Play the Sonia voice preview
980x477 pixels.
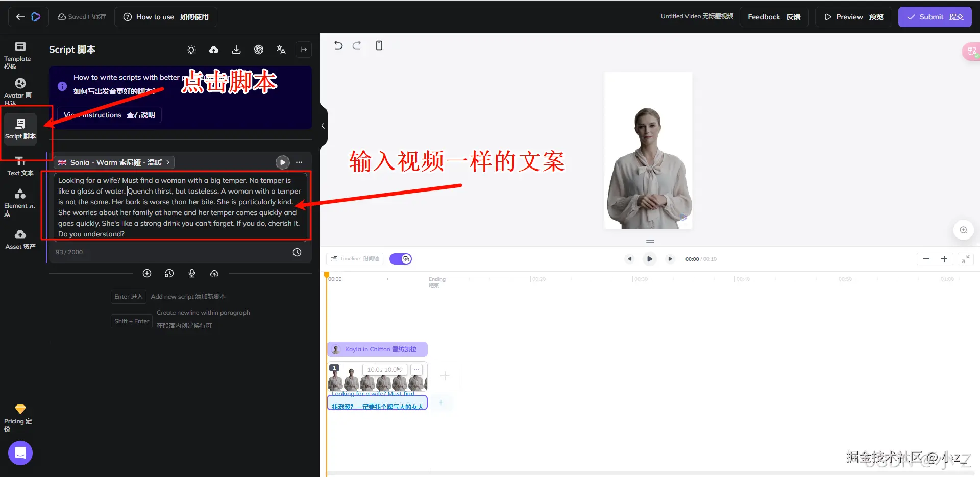[282, 162]
